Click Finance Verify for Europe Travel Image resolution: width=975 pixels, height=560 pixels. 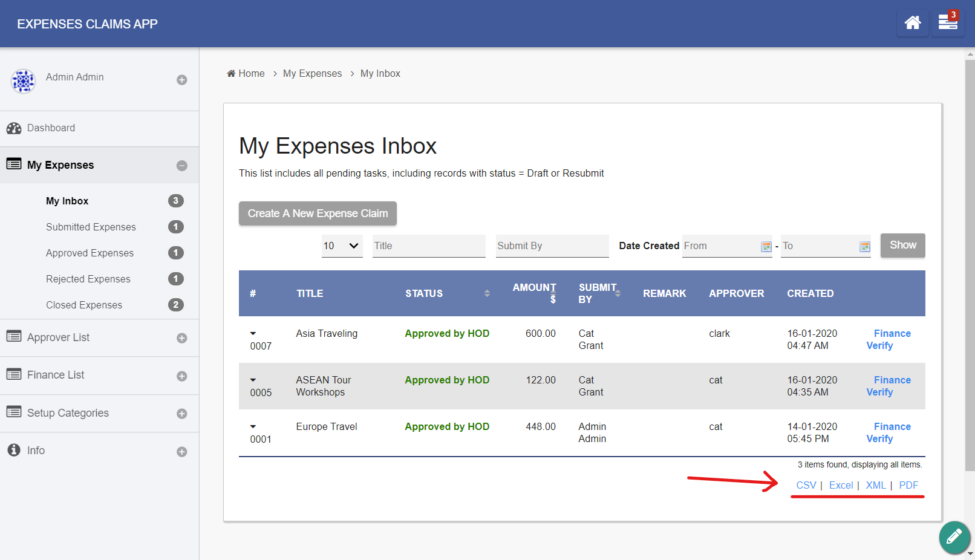pyautogui.click(x=888, y=432)
